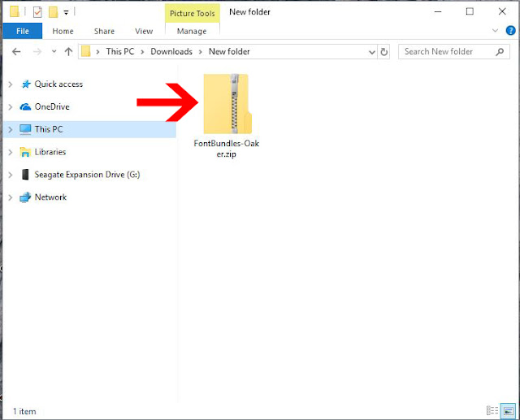This screenshot has width=520, height=420.
Task: Click the Forward navigation arrow
Action: [x=37, y=52]
